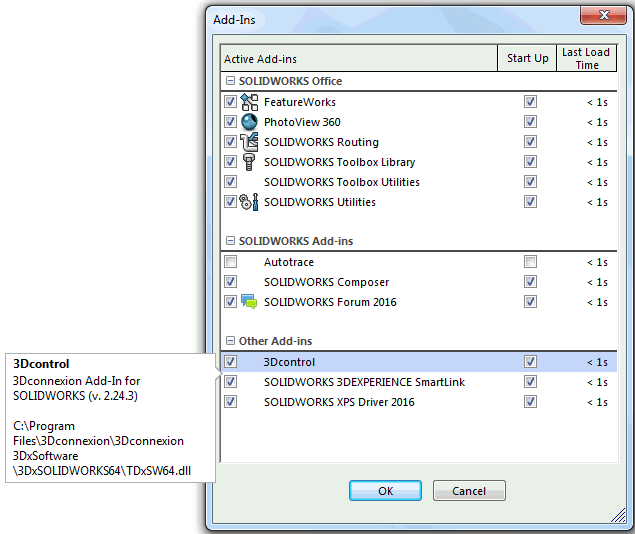Uncheck SOLIDWORKS XPS Driver 2016 active checkbox
Screen dimensions: 635x534
(230, 402)
